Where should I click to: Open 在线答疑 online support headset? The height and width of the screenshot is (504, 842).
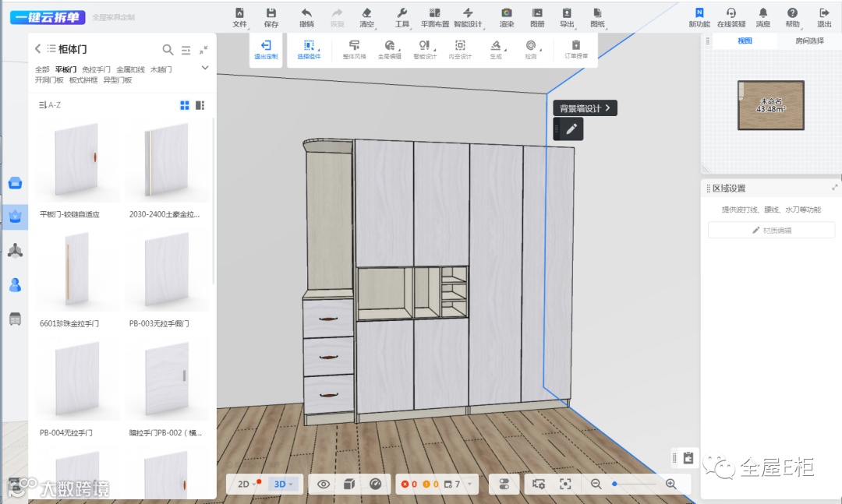click(x=731, y=13)
